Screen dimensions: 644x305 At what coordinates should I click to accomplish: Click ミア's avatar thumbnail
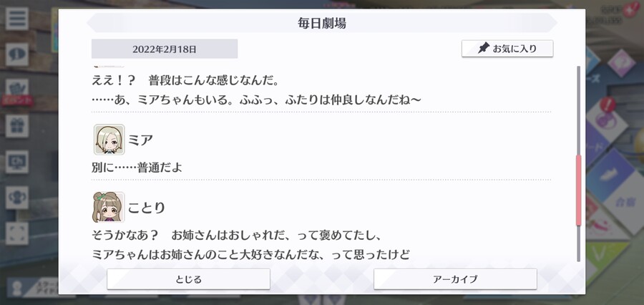pyautogui.click(x=109, y=140)
